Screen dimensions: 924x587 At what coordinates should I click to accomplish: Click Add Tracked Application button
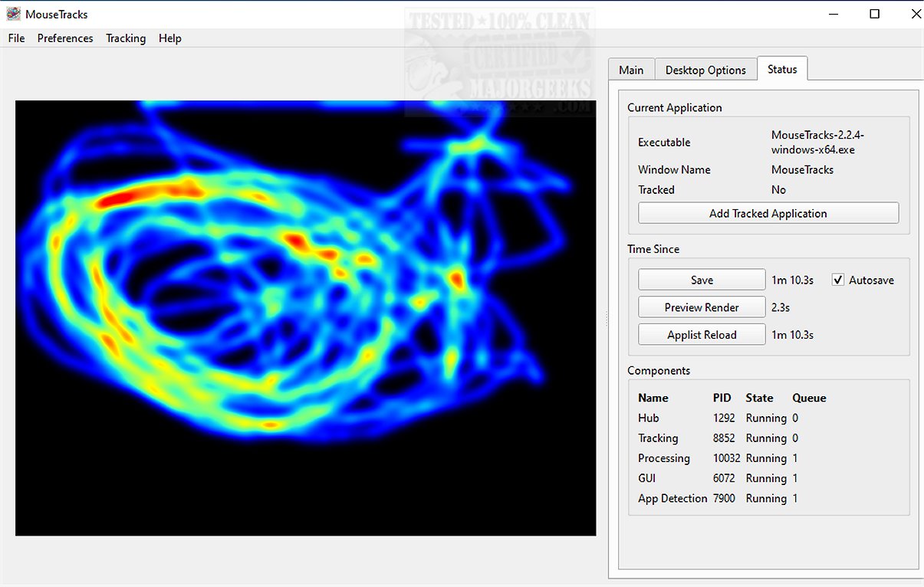coord(768,214)
